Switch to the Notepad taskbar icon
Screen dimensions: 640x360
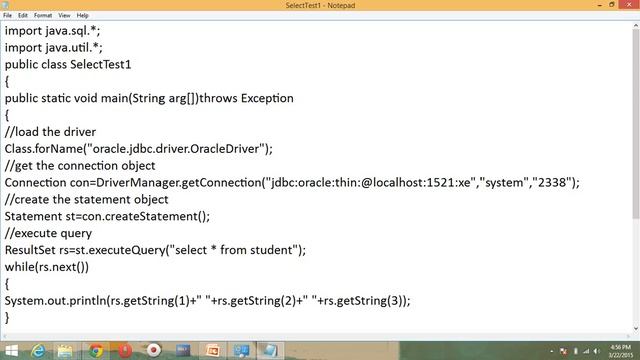(x=270, y=351)
